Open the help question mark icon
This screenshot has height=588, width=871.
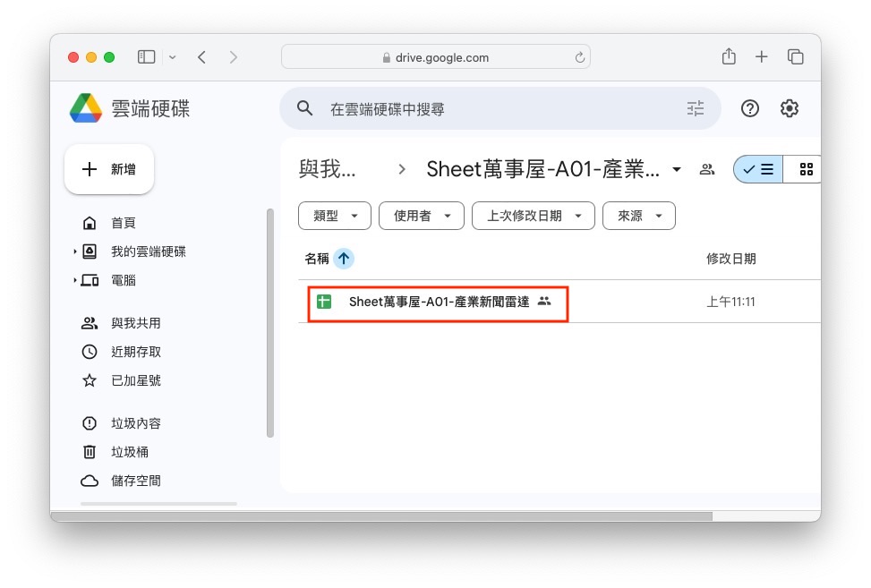tap(749, 108)
